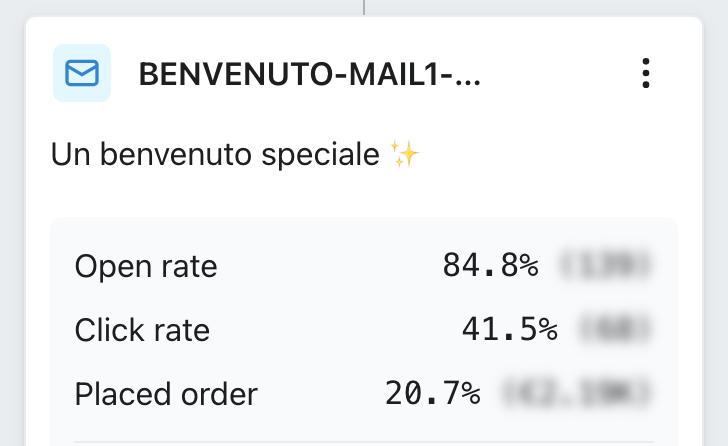This screenshot has height=446, width=728.
Task: Click the blurred count beside Open rate
Action: (x=606, y=266)
